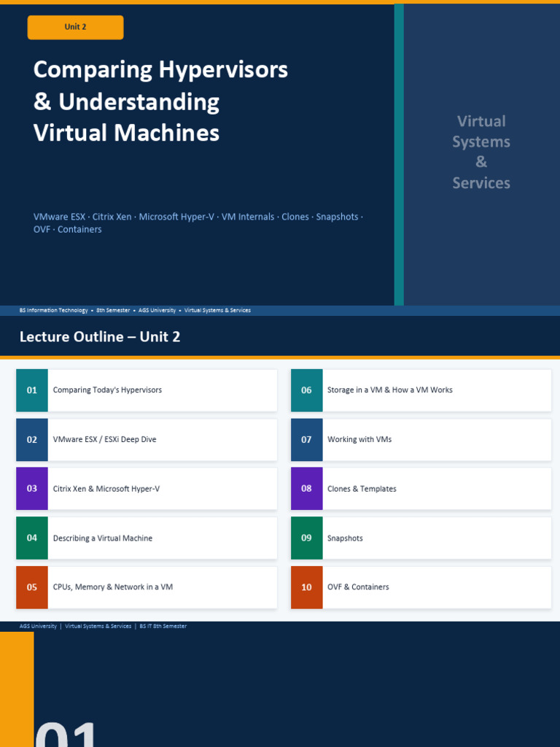Select the 01 number tile
560x747 pixels.
pos(32,390)
